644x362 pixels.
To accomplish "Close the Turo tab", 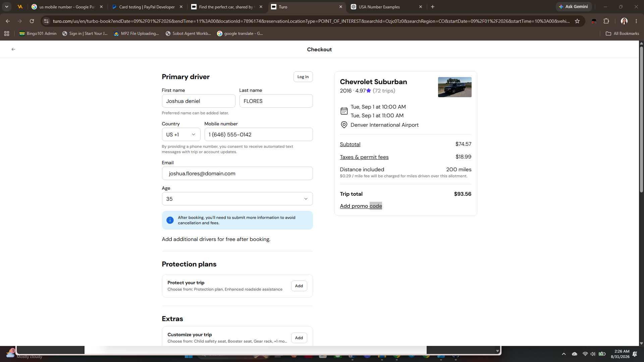I will tap(341, 7).
